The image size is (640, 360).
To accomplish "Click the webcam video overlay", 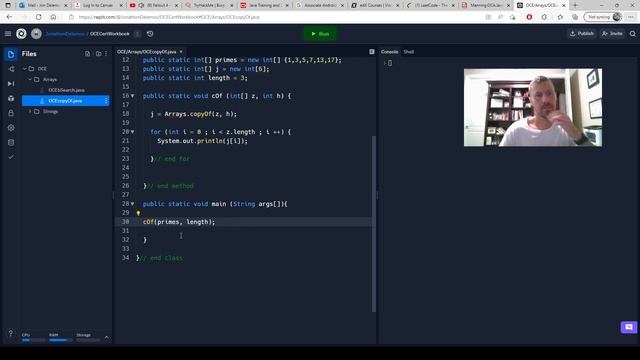I will pyautogui.click(x=533, y=107).
